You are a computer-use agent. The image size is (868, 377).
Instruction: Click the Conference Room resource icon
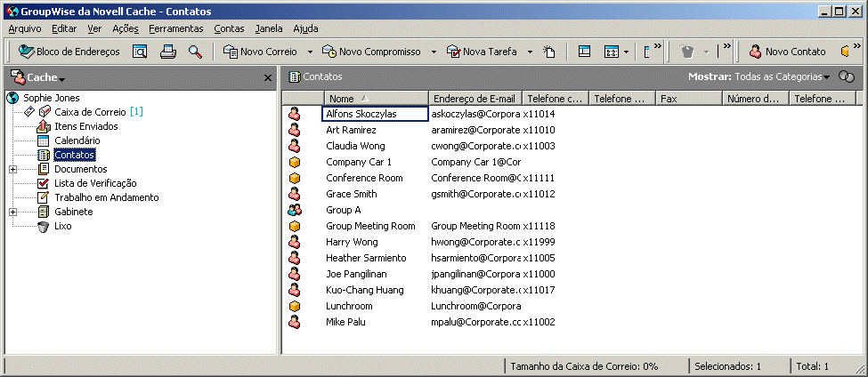point(295,178)
